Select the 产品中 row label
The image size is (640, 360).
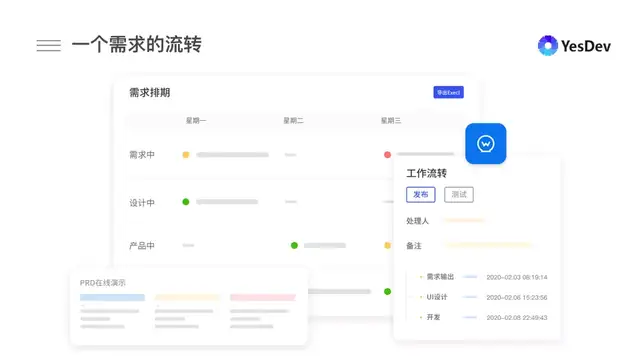(142, 246)
